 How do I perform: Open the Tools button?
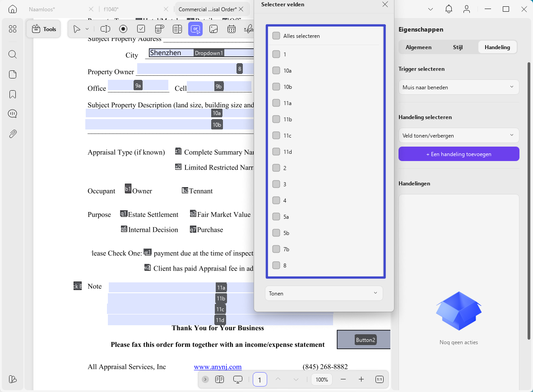pyautogui.click(x=44, y=29)
